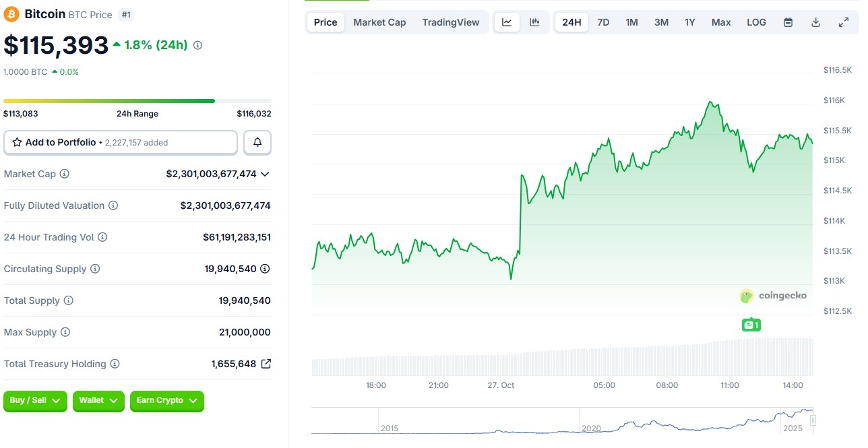Expand the Market Cap value chevron

tap(265, 174)
